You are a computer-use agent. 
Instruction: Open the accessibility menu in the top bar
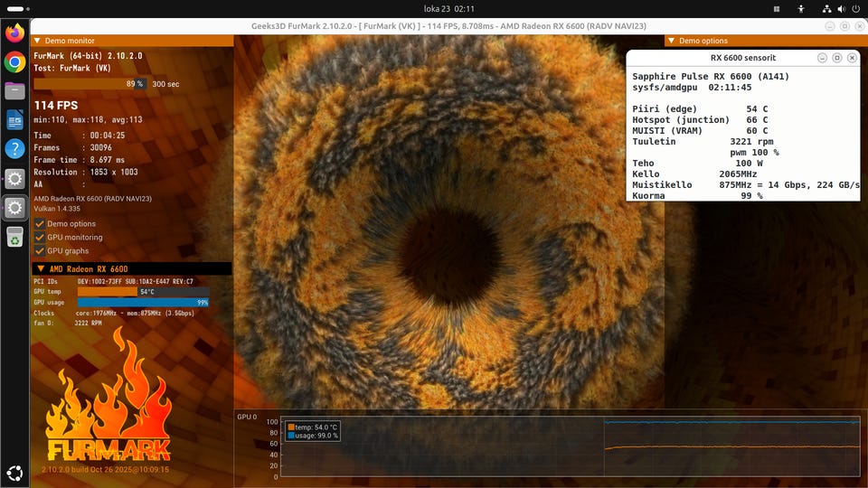(800, 9)
